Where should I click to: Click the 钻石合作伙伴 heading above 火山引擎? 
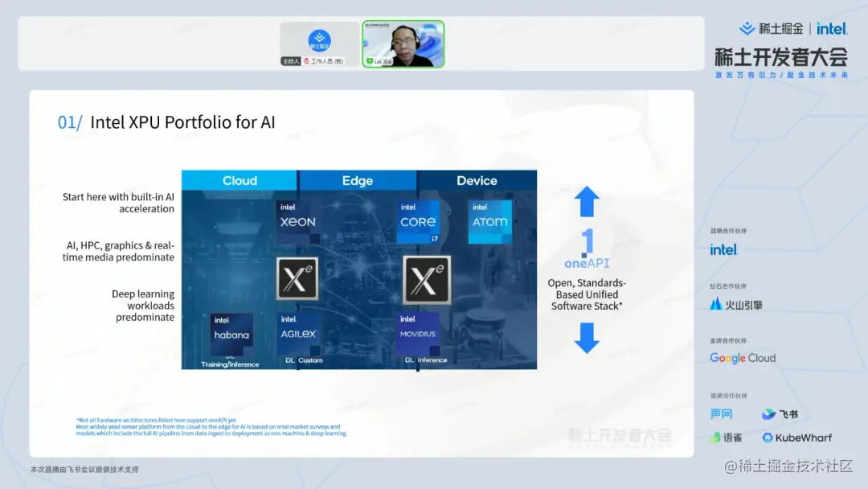[728, 286]
